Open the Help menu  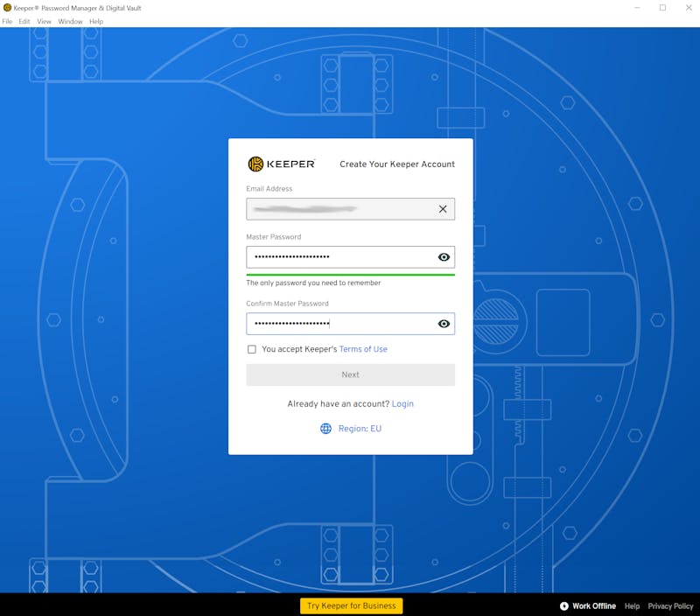pyautogui.click(x=96, y=21)
